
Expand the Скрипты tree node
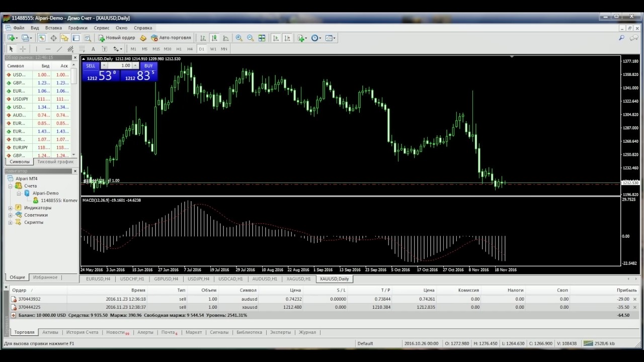(11, 222)
